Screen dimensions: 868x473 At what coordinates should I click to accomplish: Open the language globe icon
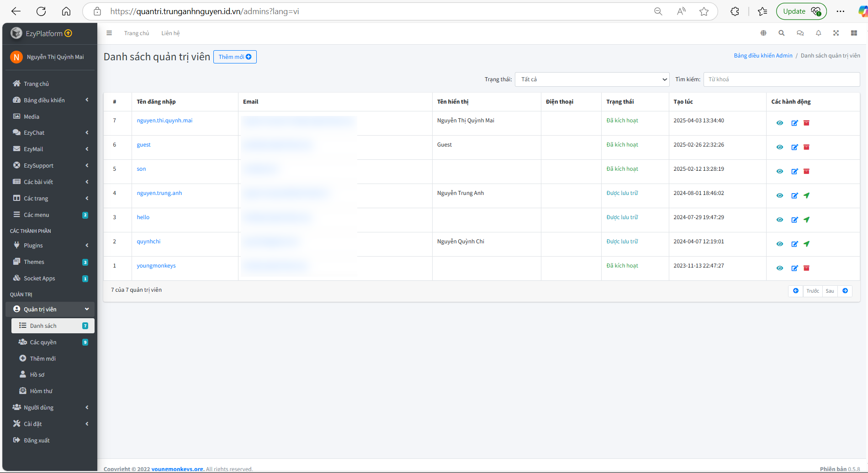763,33
